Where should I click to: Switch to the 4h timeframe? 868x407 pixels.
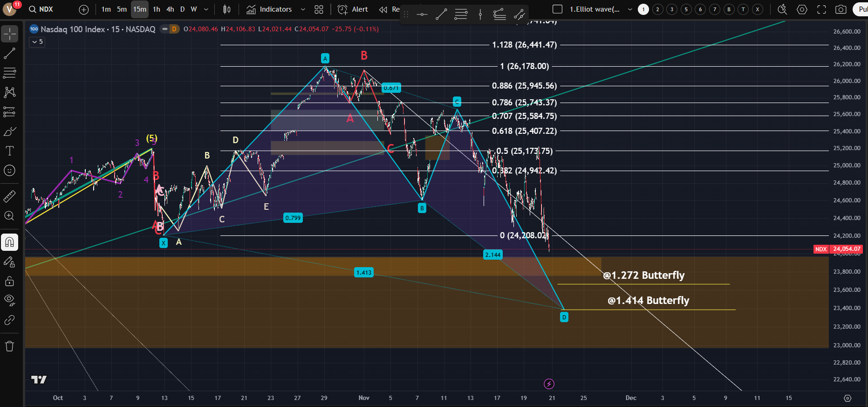coord(170,9)
